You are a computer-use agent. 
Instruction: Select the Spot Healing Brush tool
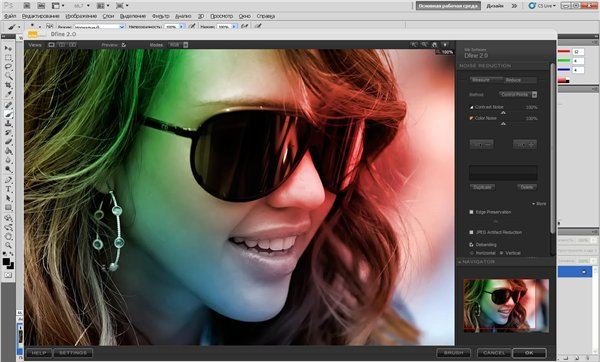point(8,105)
